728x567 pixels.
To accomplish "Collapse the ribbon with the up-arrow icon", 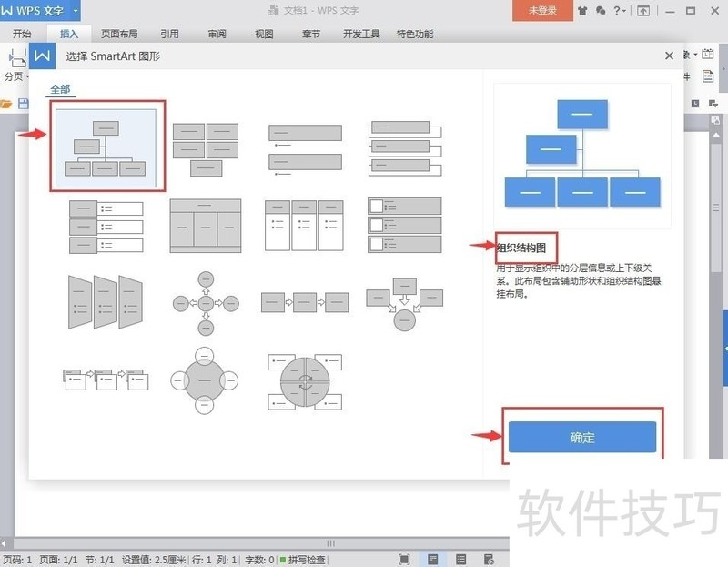I will (x=643, y=11).
